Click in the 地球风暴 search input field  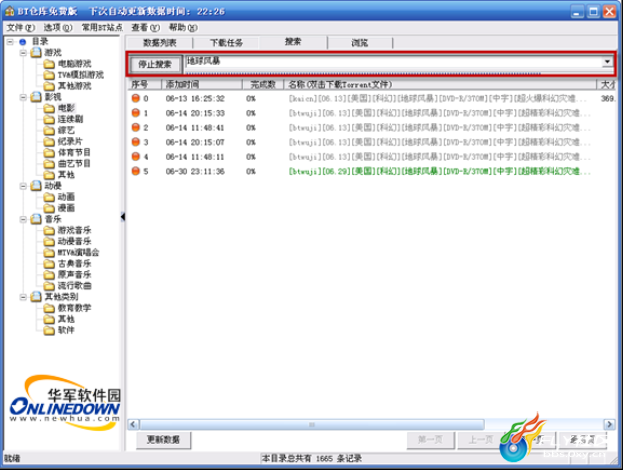click(393, 62)
